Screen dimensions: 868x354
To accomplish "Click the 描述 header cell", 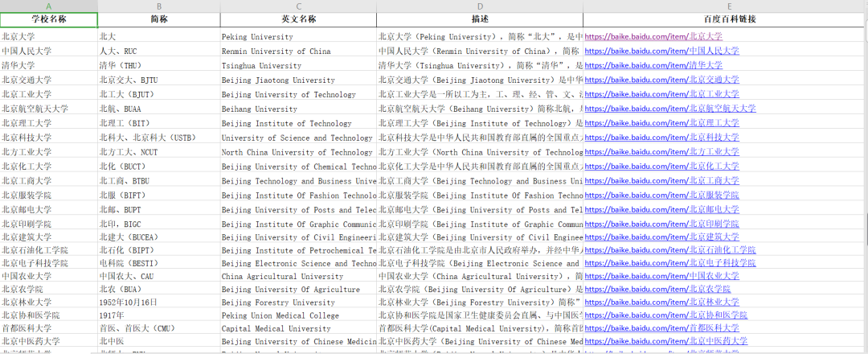I will coord(480,19).
